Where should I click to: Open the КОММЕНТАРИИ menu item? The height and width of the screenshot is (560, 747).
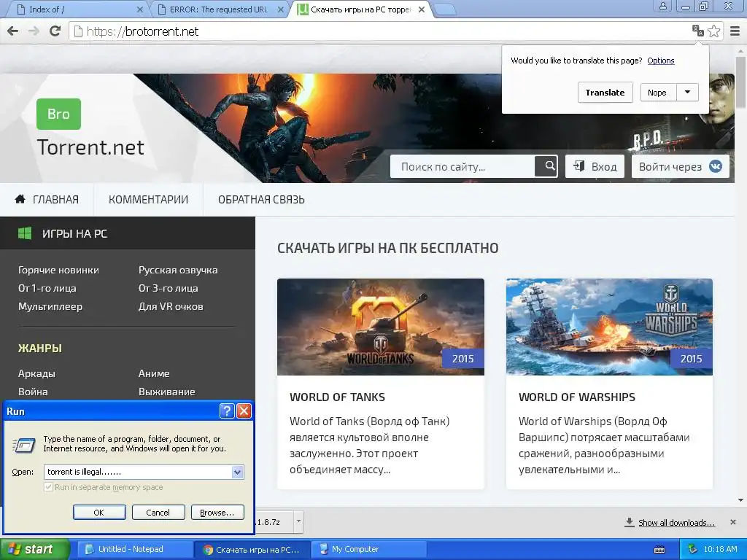pyautogui.click(x=148, y=200)
